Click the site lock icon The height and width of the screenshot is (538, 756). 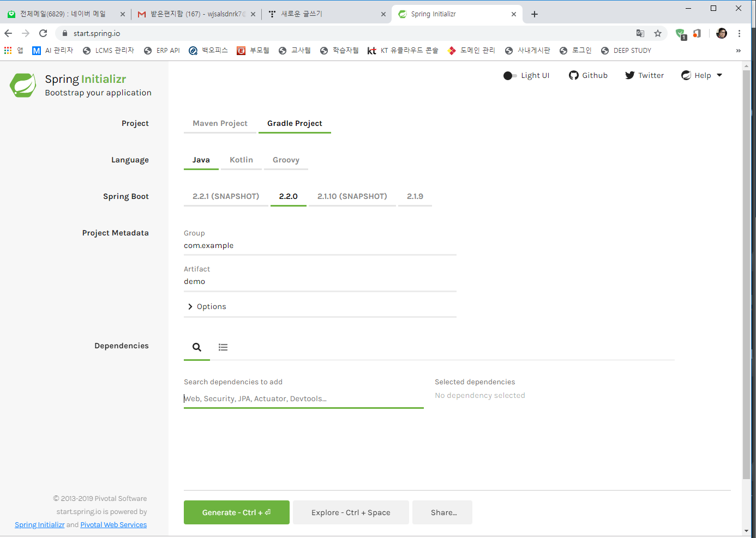[64, 33]
